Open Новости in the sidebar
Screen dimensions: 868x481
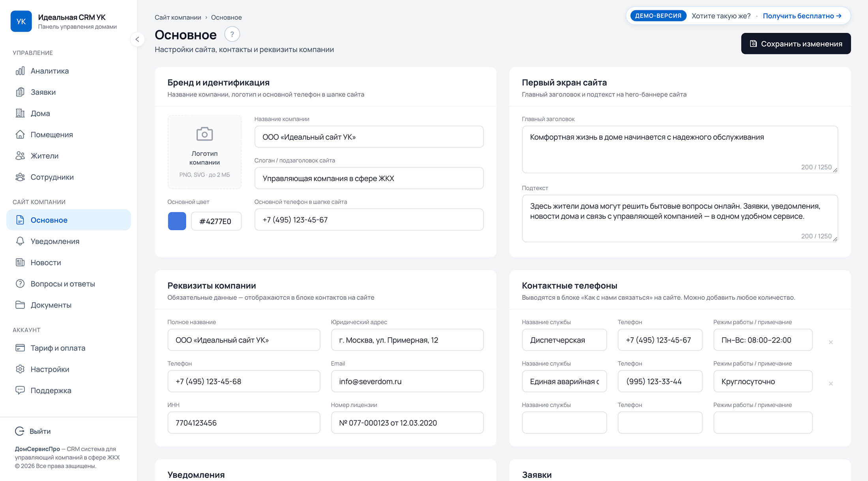69,262
